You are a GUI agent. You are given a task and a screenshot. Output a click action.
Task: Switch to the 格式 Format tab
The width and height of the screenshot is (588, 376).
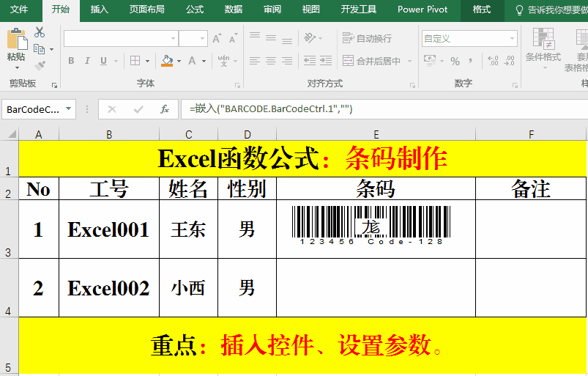click(x=482, y=10)
